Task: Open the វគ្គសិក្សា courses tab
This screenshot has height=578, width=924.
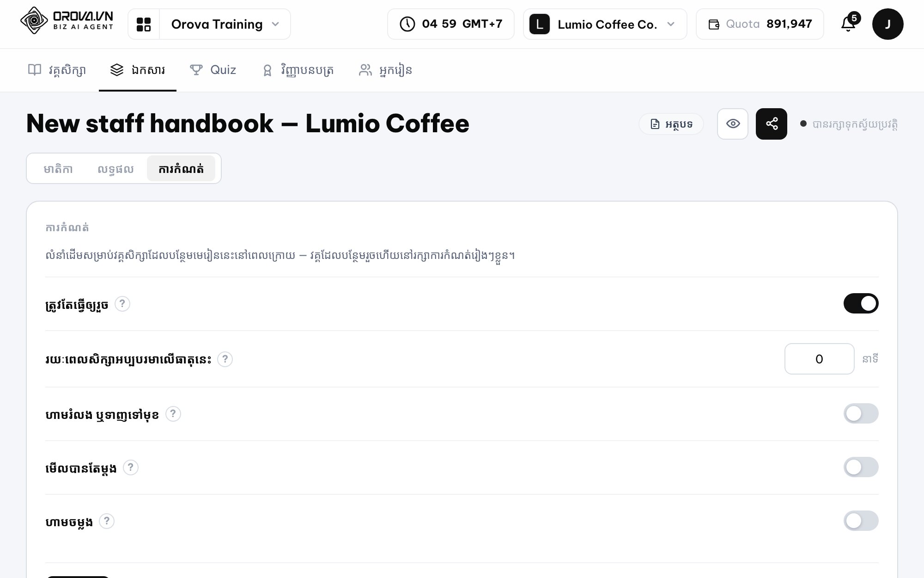Action: coord(57,70)
